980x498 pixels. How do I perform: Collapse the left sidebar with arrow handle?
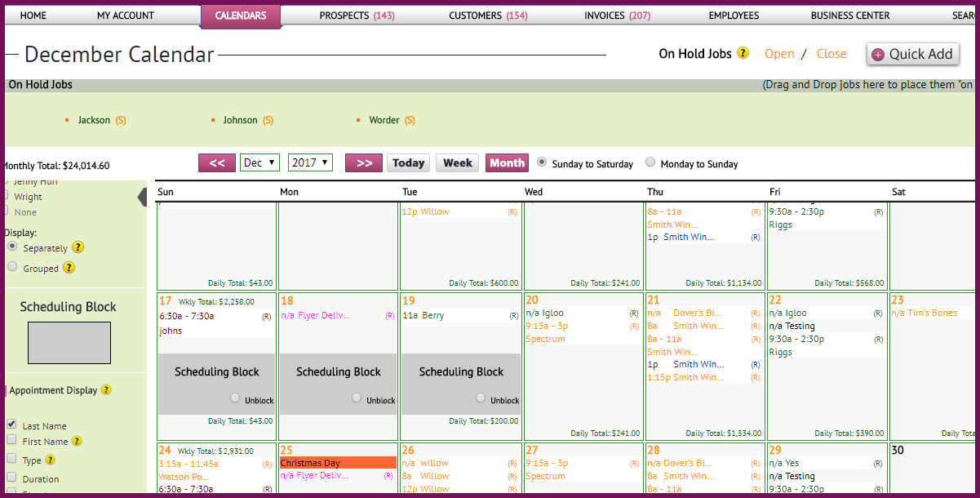[142, 196]
